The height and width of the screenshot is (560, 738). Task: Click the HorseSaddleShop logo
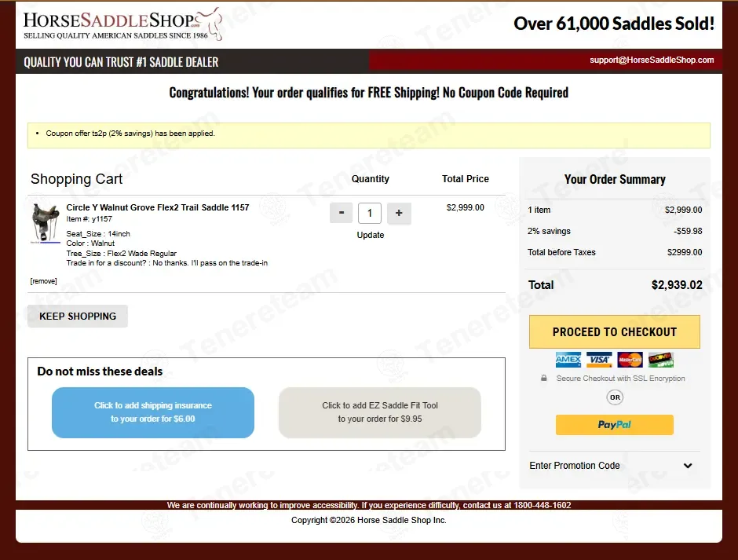coord(122,24)
